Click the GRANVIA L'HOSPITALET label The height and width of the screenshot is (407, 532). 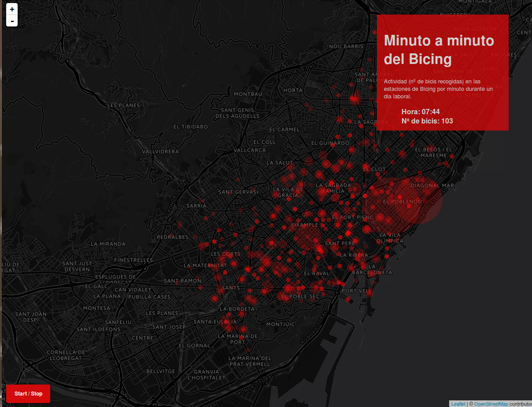206,375
